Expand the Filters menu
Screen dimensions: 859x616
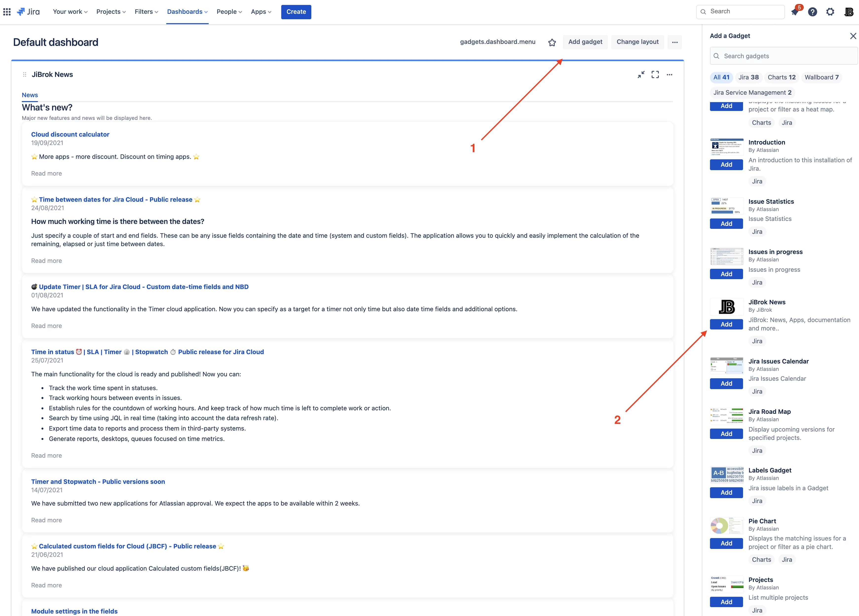click(146, 12)
